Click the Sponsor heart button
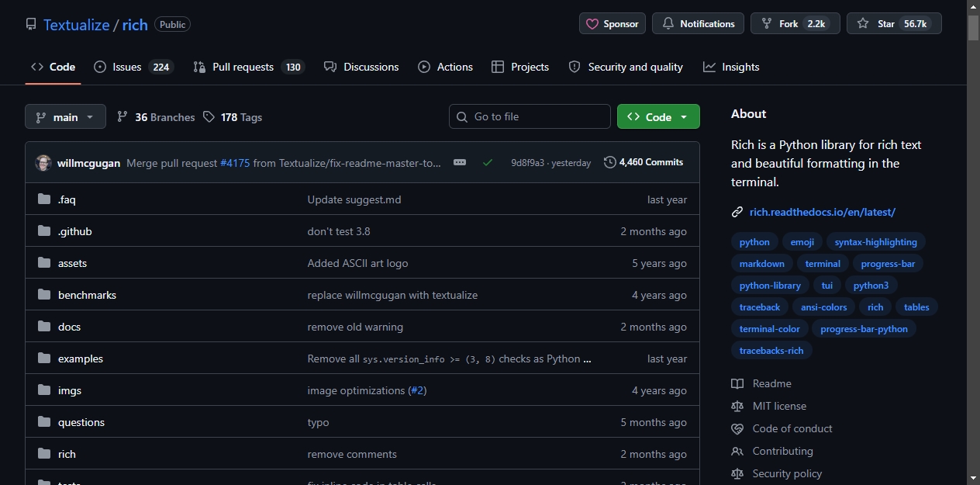 612,23
